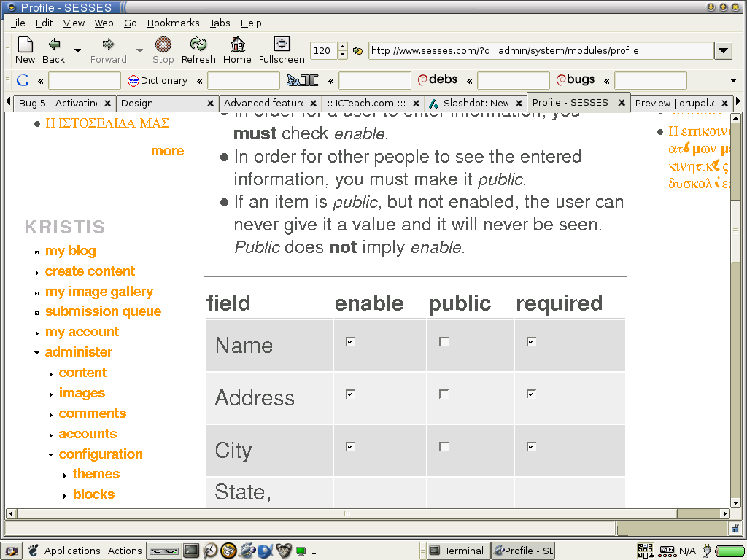The height and width of the screenshot is (560, 747).
Task: Enable the public checkbox for Name
Action: click(x=443, y=341)
